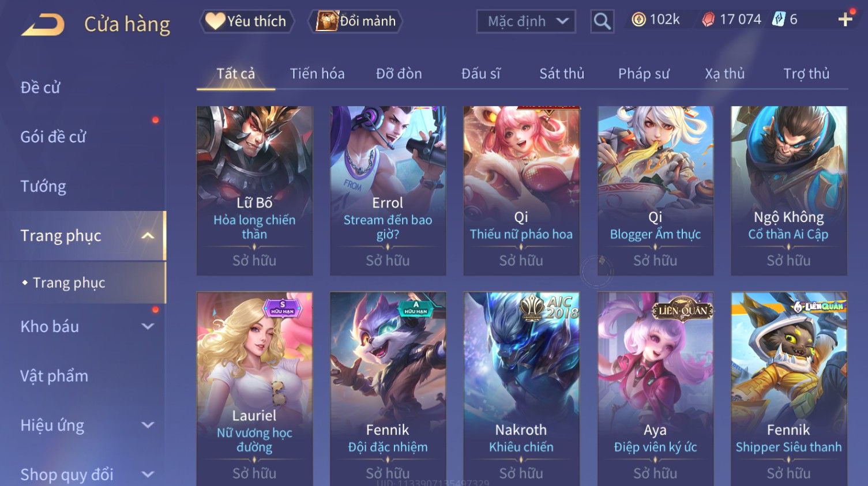Viewport: 868px width, 486px height.
Task: Tap the red ruby currency icon
Action: tap(708, 20)
